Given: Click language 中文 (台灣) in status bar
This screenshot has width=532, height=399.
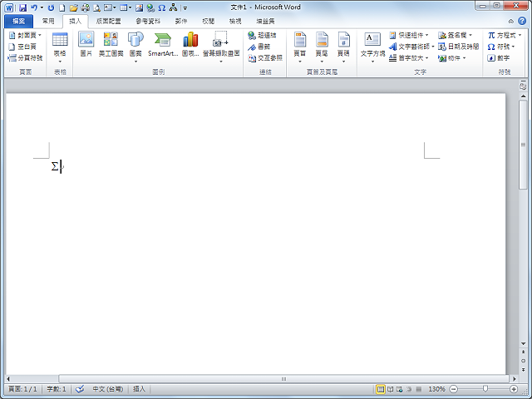Looking at the screenshot, I should [x=108, y=389].
